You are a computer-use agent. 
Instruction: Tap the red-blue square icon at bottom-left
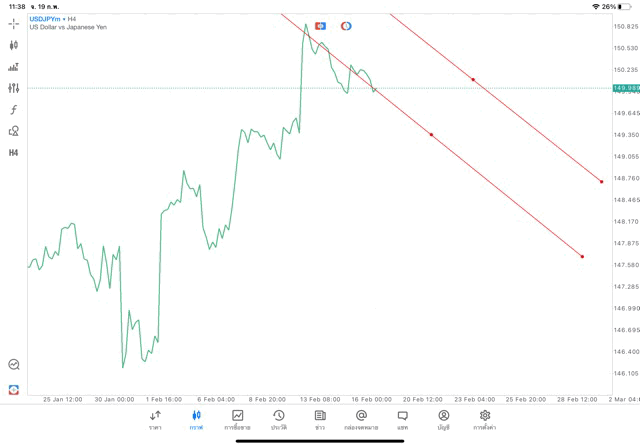point(14,388)
